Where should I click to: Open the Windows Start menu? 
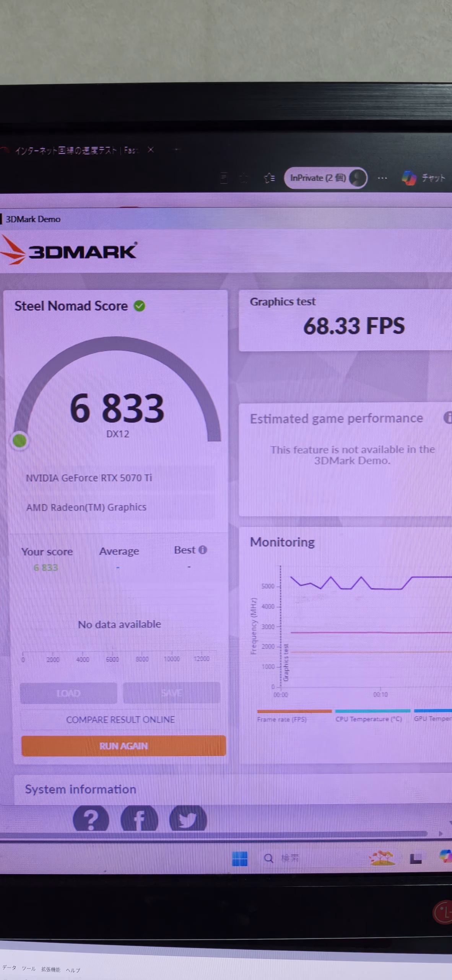click(x=240, y=859)
